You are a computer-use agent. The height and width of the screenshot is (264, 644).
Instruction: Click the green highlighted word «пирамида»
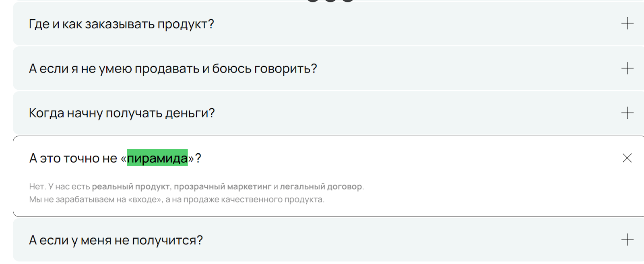point(157,158)
